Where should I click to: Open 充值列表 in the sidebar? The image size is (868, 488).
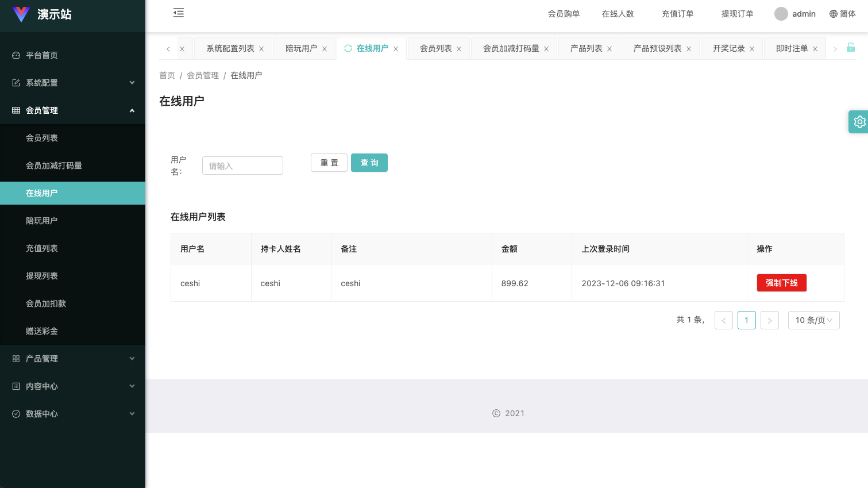tap(42, 248)
